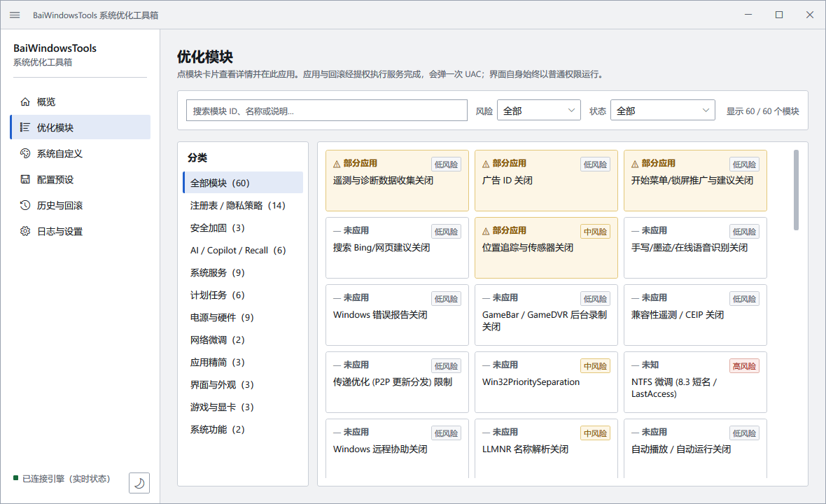Click the history clock icon beside 历史与回滚
The image size is (826, 504).
(x=24, y=205)
